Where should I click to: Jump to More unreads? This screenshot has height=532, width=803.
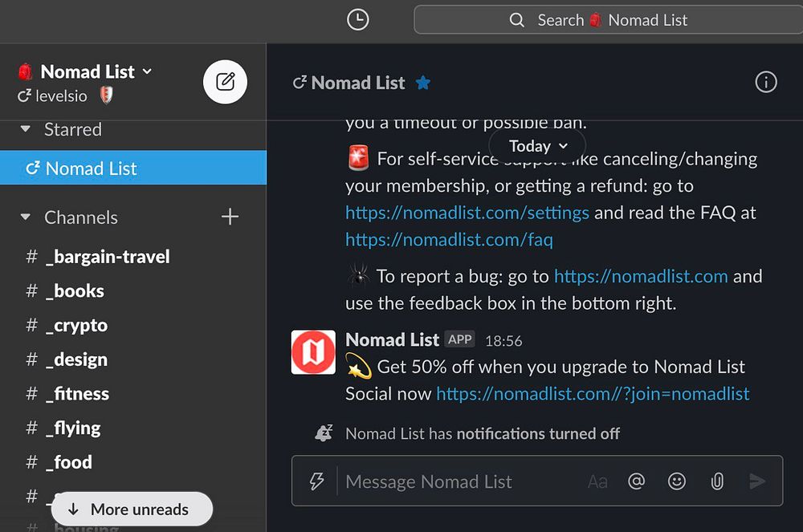(x=132, y=509)
